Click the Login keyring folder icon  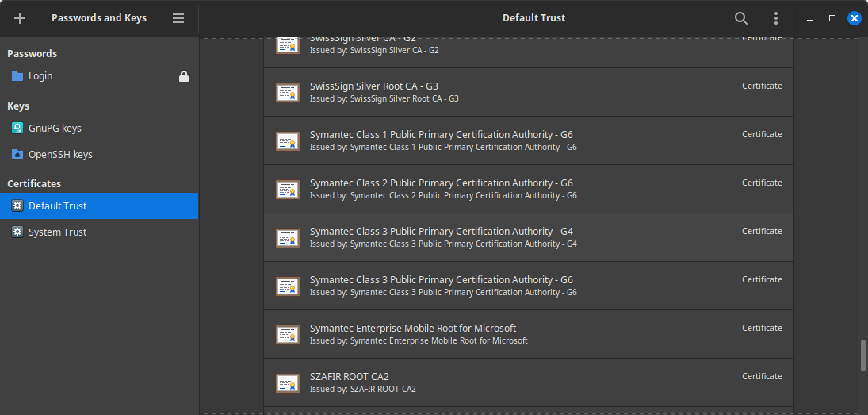click(x=17, y=76)
